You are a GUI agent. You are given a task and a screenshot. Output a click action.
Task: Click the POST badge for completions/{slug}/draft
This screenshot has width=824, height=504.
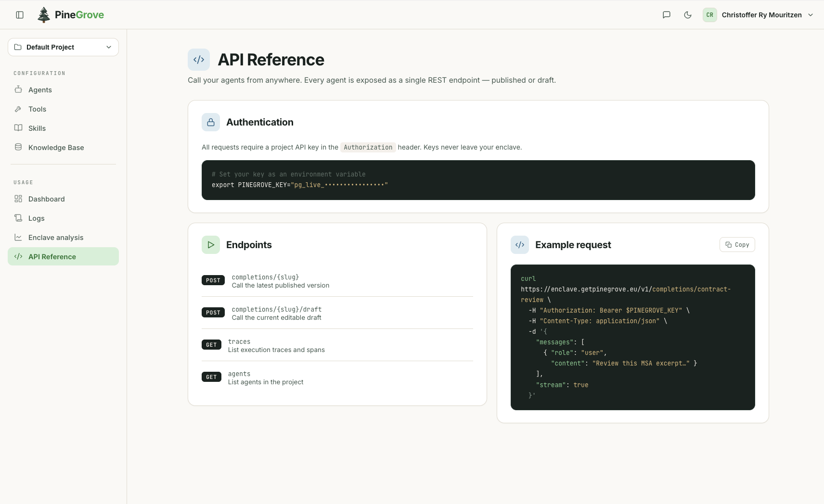coord(213,313)
